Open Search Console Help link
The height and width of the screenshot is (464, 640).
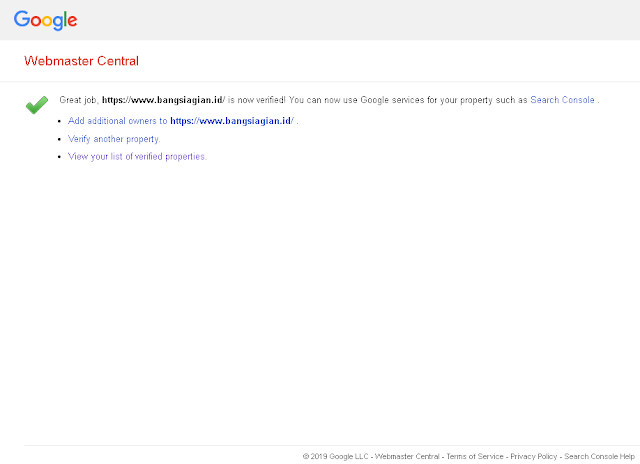[599, 456]
